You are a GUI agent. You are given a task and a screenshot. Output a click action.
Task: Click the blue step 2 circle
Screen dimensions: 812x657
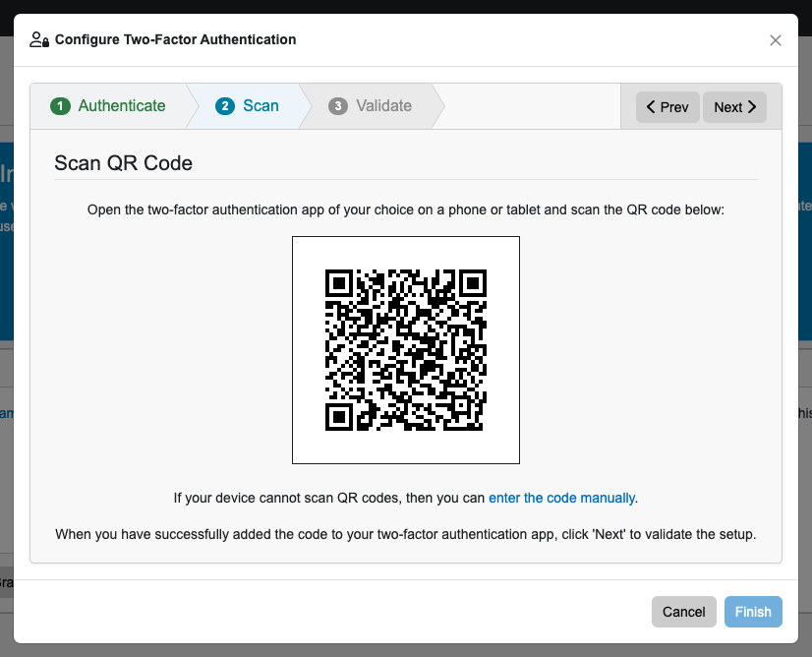tap(225, 106)
